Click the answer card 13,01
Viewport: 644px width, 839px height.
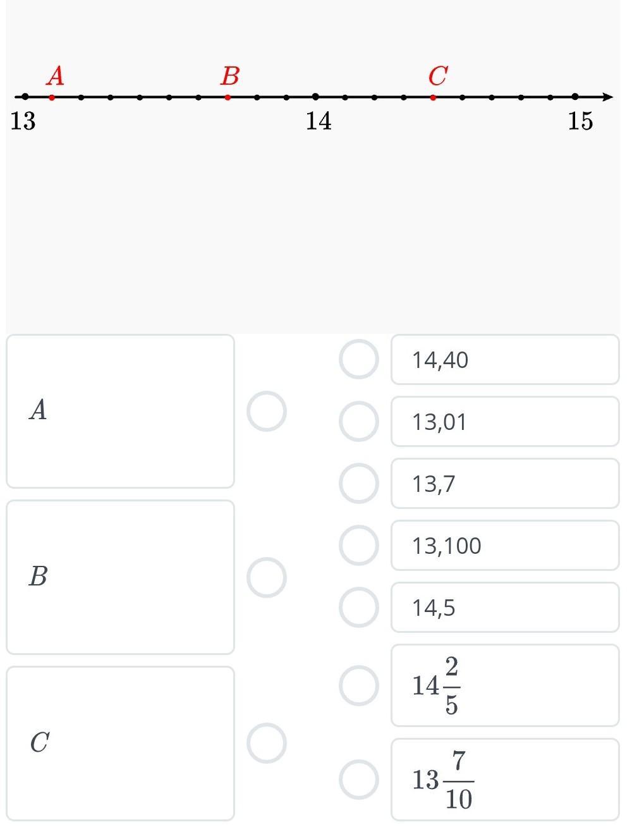pyautogui.click(x=505, y=422)
